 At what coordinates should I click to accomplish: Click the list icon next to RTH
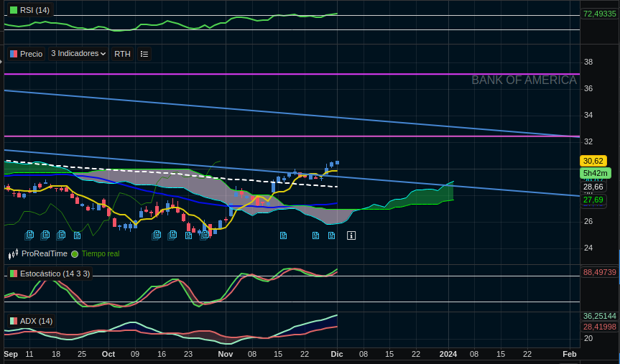click(x=144, y=54)
